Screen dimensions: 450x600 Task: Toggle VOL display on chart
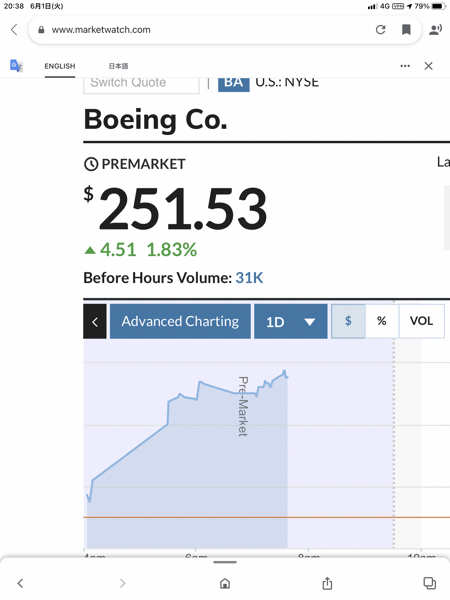click(x=421, y=321)
